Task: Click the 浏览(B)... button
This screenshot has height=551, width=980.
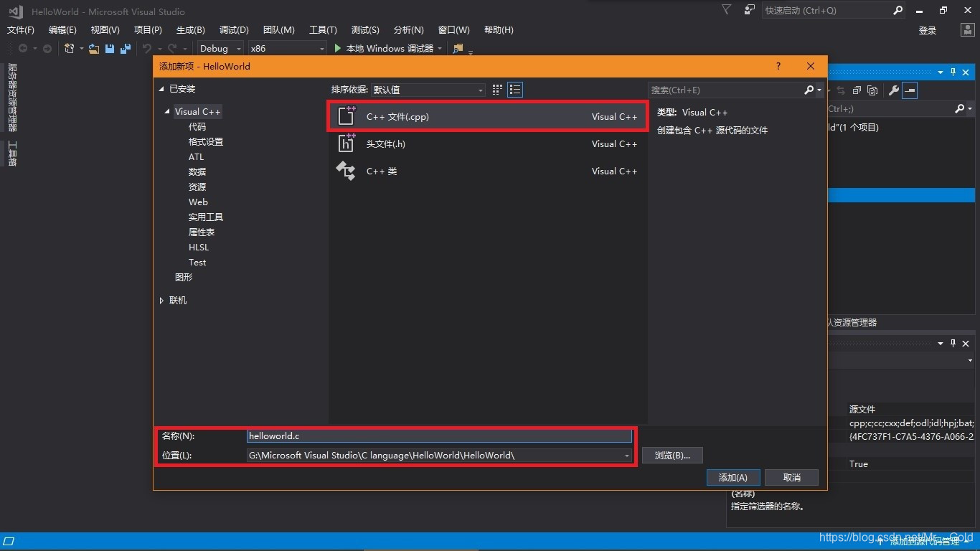Action: coord(672,456)
